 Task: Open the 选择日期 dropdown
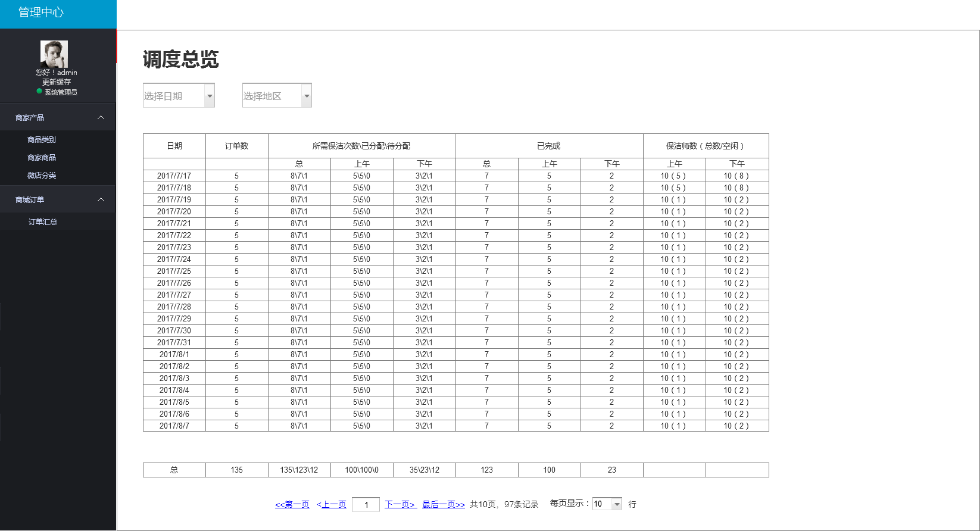click(x=210, y=96)
